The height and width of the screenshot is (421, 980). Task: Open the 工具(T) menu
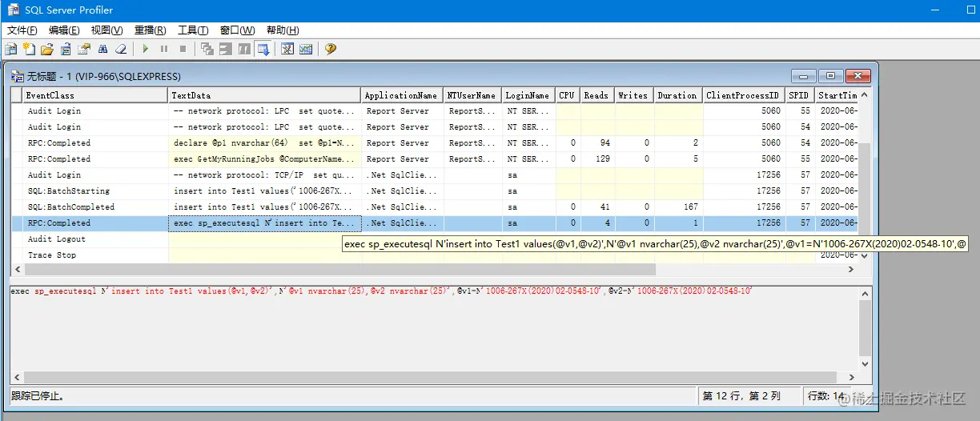[x=192, y=30]
